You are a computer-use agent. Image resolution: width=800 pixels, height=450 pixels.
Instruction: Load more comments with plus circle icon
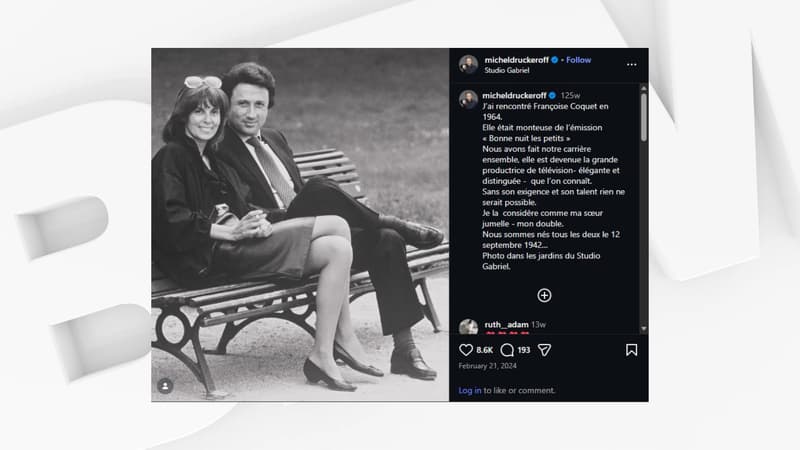coord(544,295)
